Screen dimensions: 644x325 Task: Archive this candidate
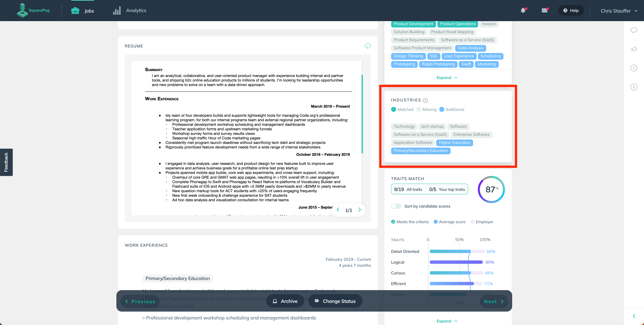(x=285, y=301)
